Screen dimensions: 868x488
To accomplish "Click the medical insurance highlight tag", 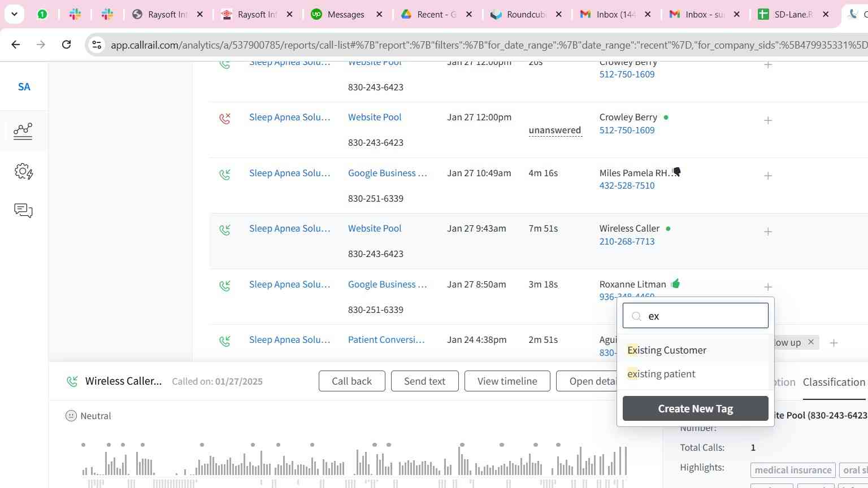I will pyautogui.click(x=793, y=470).
